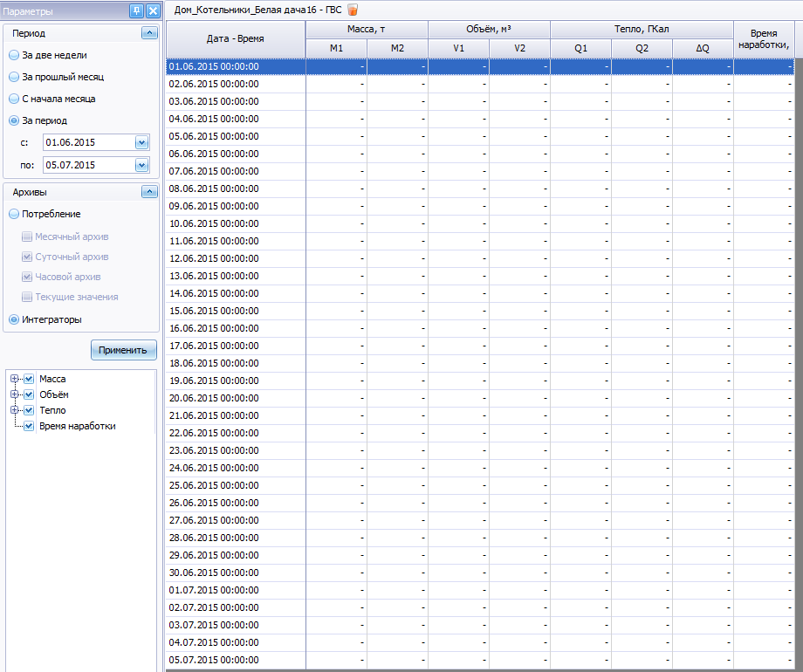Select the row 25.06.2015 00:00:00

480,485
